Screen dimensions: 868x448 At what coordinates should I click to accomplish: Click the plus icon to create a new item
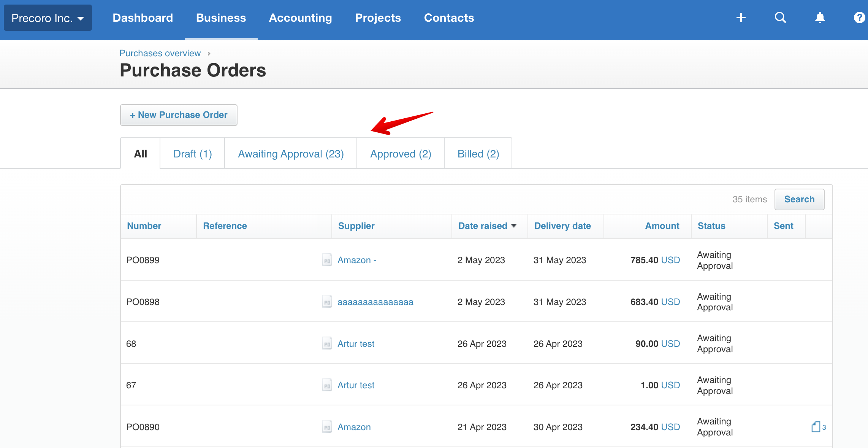pos(741,17)
